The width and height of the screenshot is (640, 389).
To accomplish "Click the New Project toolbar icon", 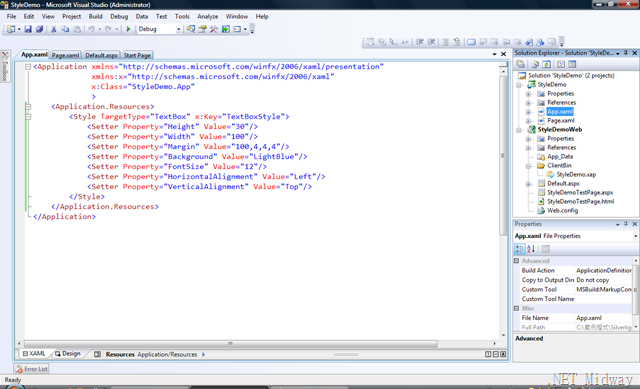I will click(x=11, y=29).
